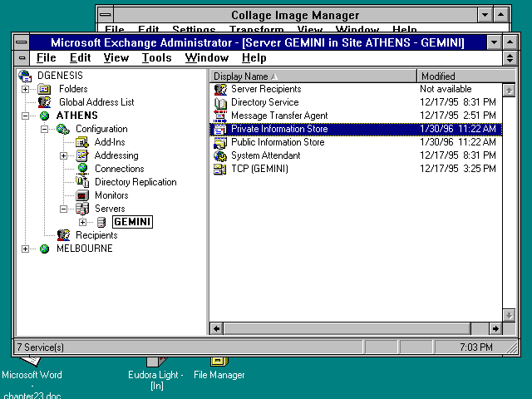Click the 7:03 PM status bar clock
This screenshot has width=532, height=399.
pos(476,347)
